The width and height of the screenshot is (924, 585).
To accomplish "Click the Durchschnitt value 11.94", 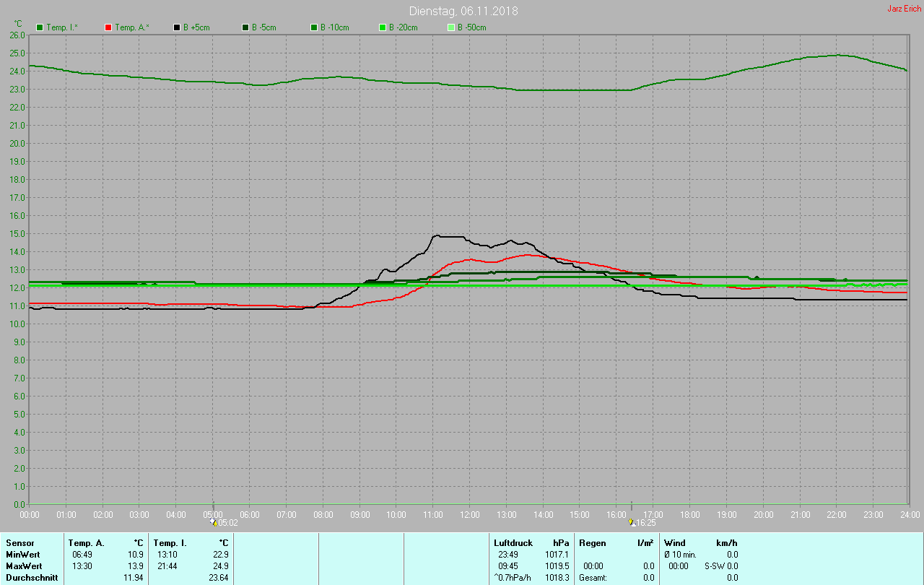I will pyautogui.click(x=134, y=578).
